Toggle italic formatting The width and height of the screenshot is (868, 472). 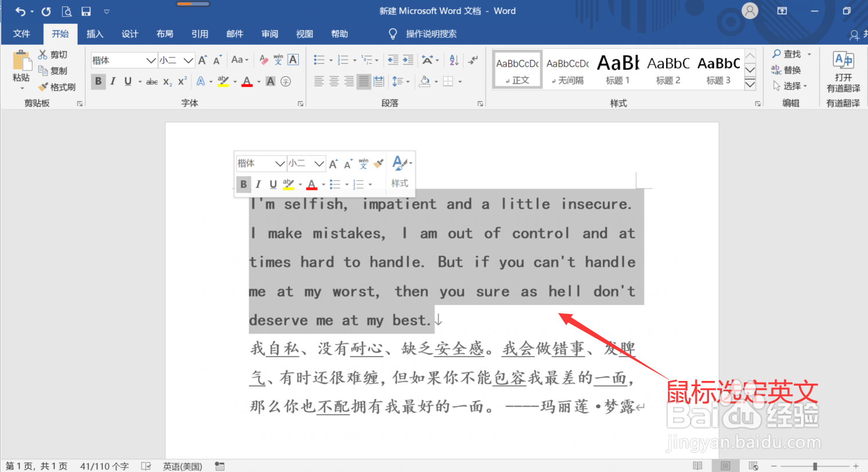tap(113, 81)
